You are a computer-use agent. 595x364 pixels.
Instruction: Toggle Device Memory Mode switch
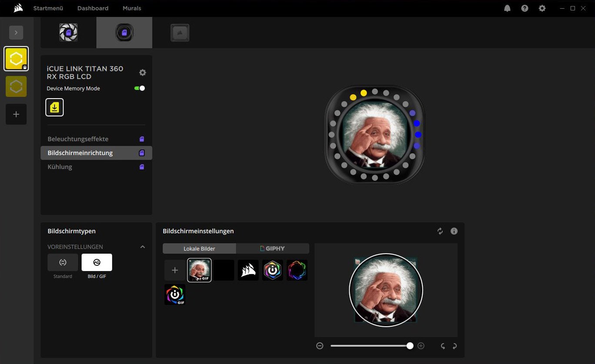[140, 88]
